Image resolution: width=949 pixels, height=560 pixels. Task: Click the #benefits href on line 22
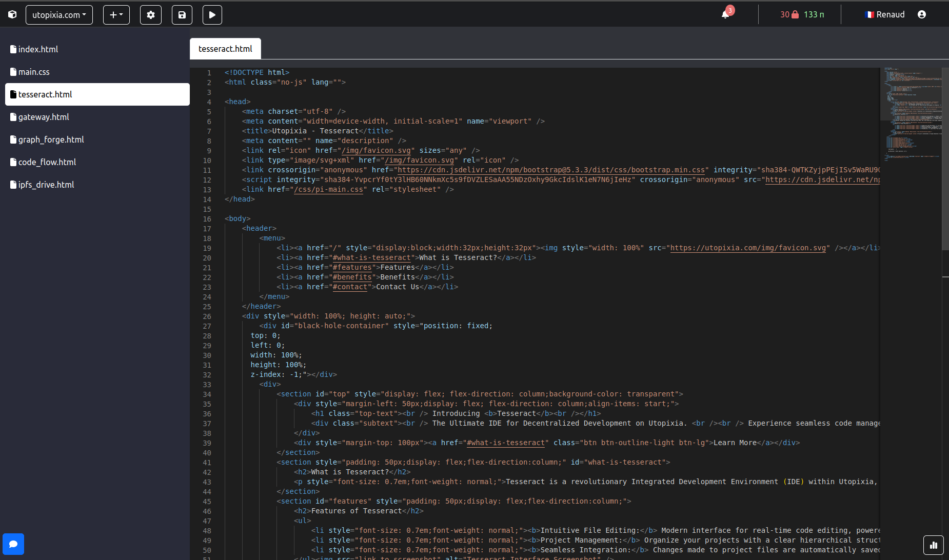352,277
